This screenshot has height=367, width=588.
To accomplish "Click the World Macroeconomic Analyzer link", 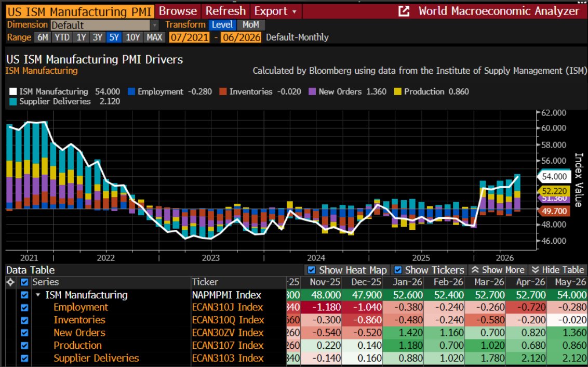I will coord(499,11).
